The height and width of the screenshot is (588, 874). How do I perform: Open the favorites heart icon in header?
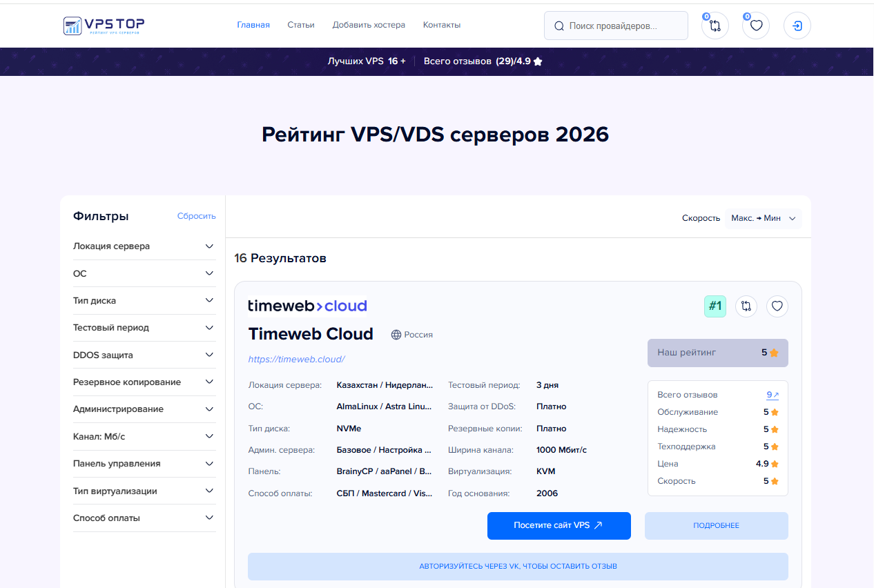(x=756, y=26)
